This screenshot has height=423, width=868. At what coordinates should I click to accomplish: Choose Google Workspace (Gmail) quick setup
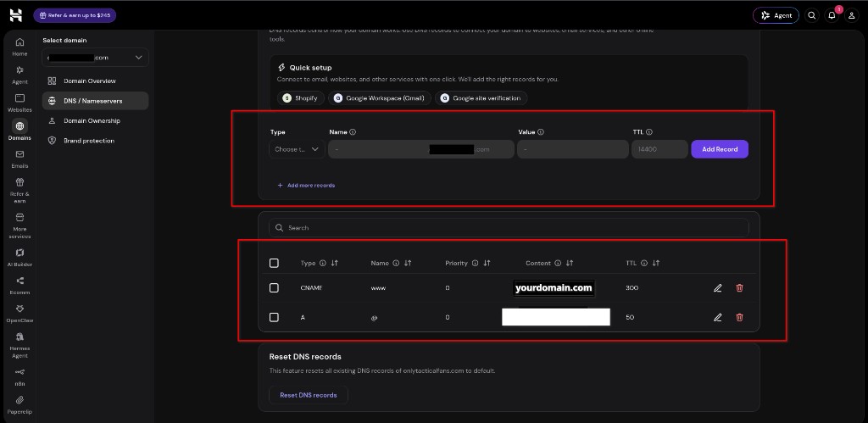(x=380, y=98)
